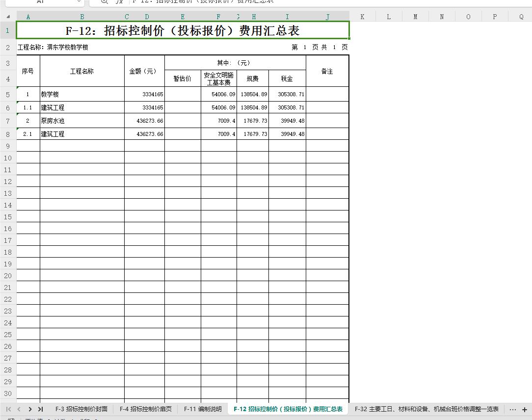Click the select-all corner triangle
532x420 pixels.
(x=8, y=16)
